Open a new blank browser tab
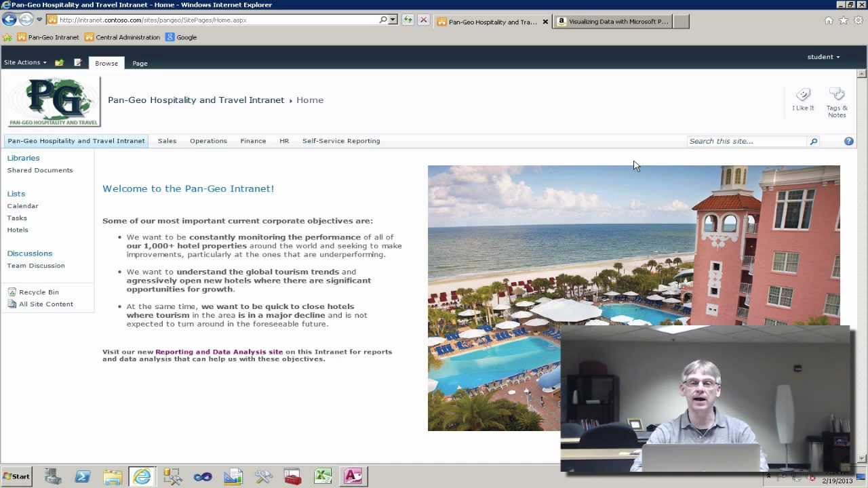 click(x=682, y=21)
